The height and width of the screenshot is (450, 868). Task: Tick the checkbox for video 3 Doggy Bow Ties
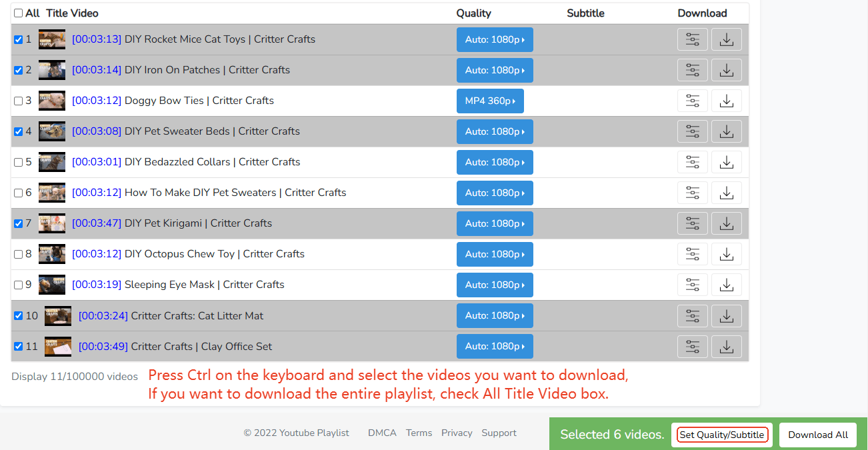[x=18, y=101]
